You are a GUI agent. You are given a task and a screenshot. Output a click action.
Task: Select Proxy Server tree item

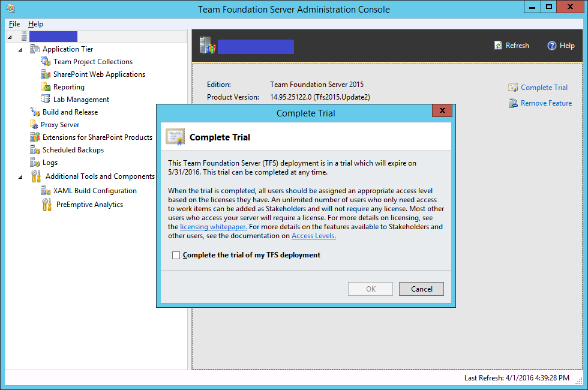(x=60, y=125)
